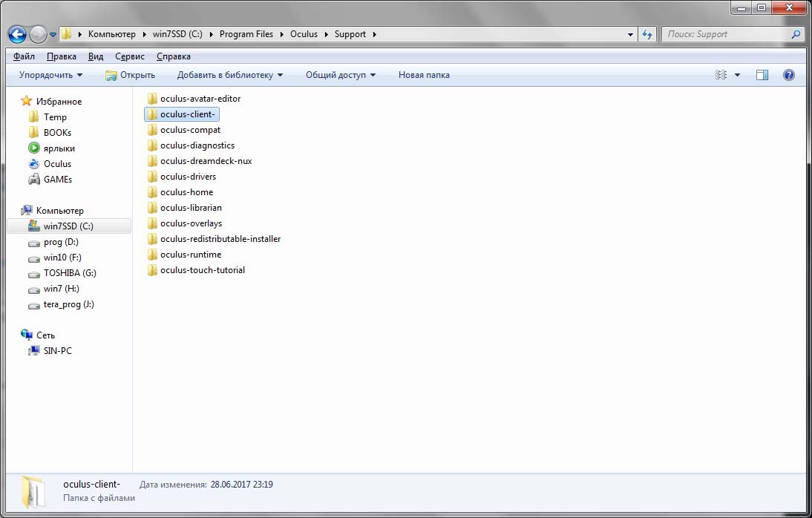812x518 pixels.
Task: Open the Правка menu
Action: click(61, 56)
